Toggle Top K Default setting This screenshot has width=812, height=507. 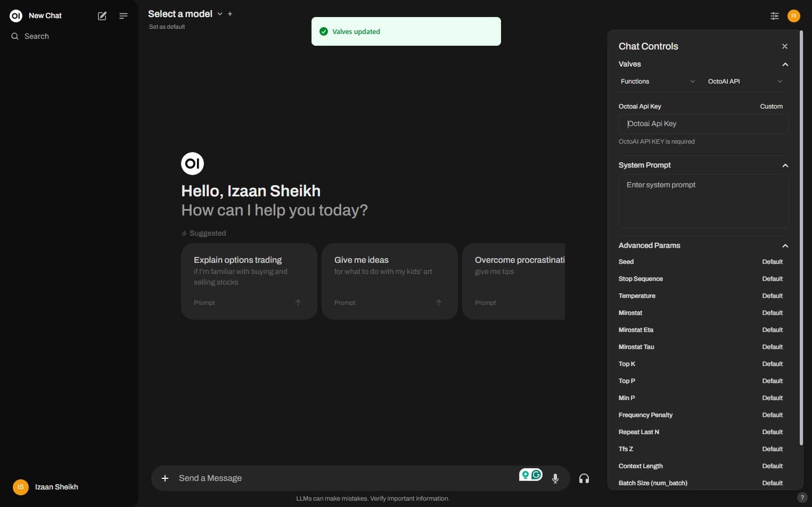pos(772,364)
